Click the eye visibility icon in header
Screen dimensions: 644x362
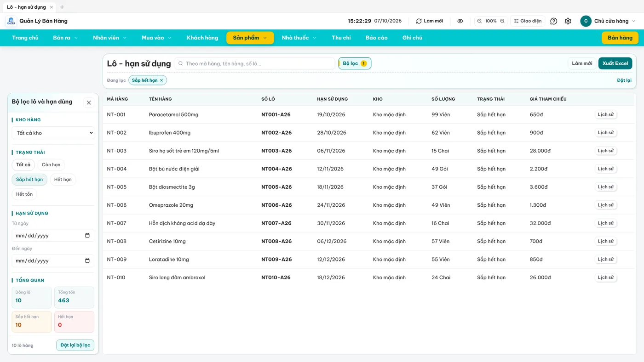pos(460,21)
